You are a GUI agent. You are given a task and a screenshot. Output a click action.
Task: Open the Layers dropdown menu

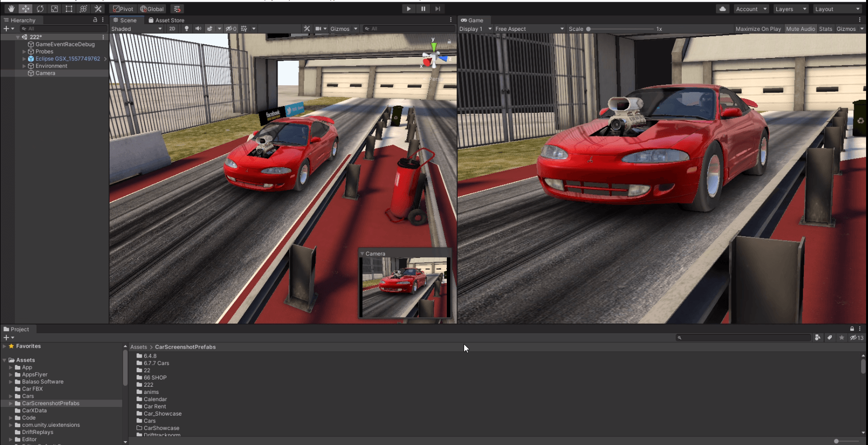pyautogui.click(x=791, y=9)
